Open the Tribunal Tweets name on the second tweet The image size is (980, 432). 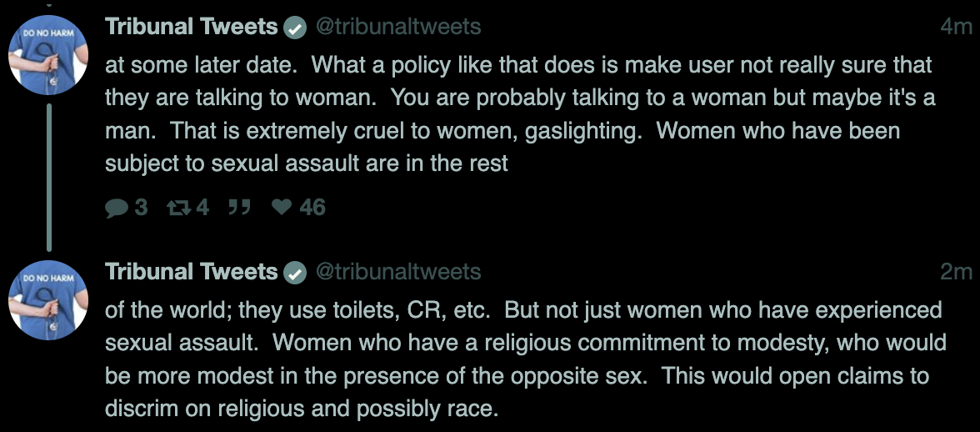(x=192, y=272)
